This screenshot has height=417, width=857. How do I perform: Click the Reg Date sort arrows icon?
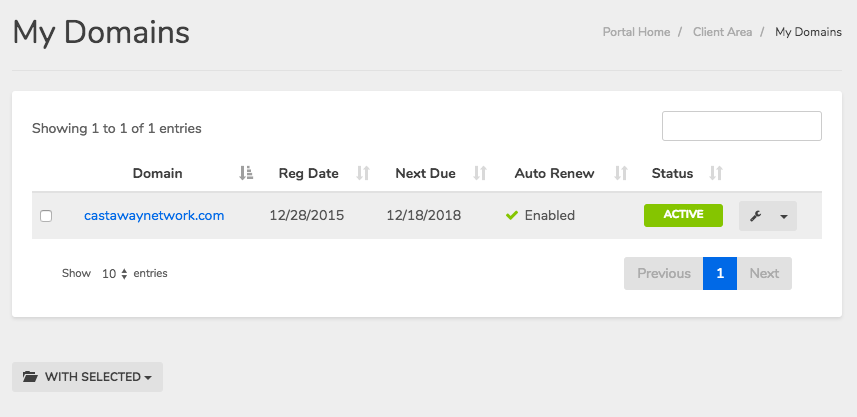pyautogui.click(x=363, y=173)
